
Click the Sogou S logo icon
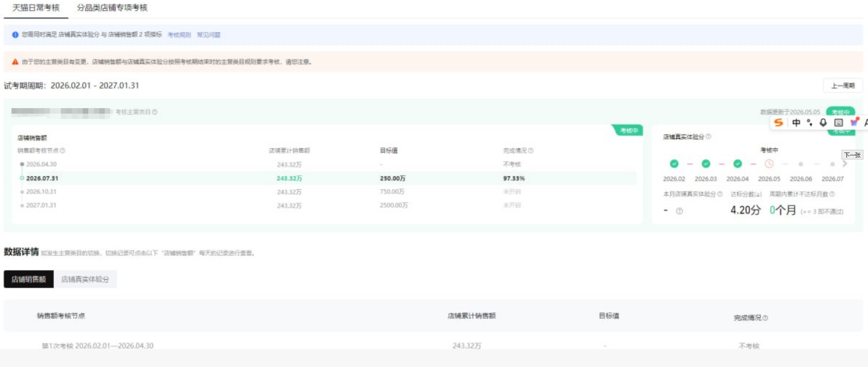pyautogui.click(x=778, y=122)
